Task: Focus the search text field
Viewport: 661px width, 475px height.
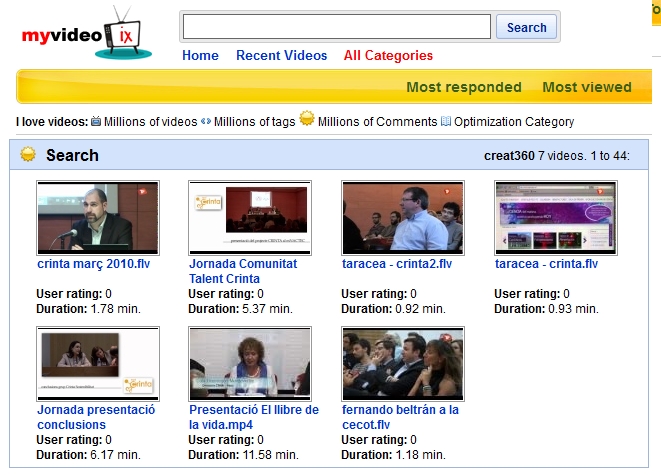Action: click(336, 27)
